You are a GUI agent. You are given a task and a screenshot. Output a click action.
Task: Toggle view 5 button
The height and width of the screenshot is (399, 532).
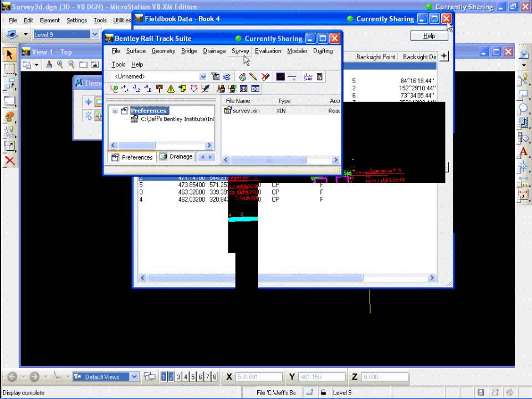193,377
